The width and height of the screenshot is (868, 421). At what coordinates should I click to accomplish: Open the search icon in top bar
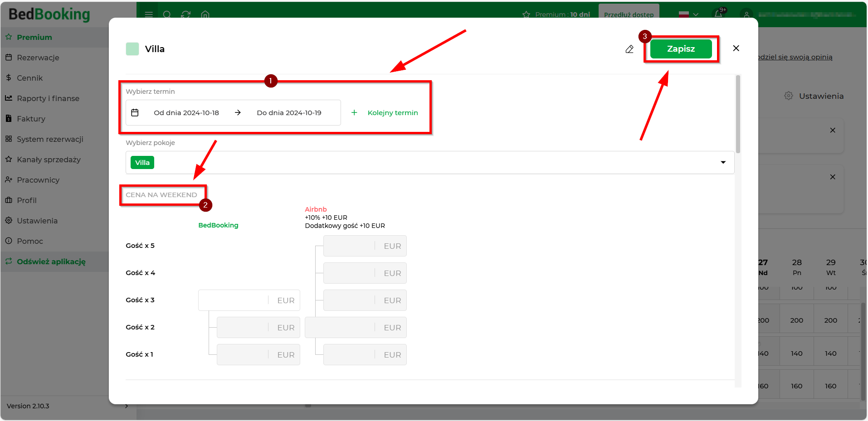[x=167, y=15]
